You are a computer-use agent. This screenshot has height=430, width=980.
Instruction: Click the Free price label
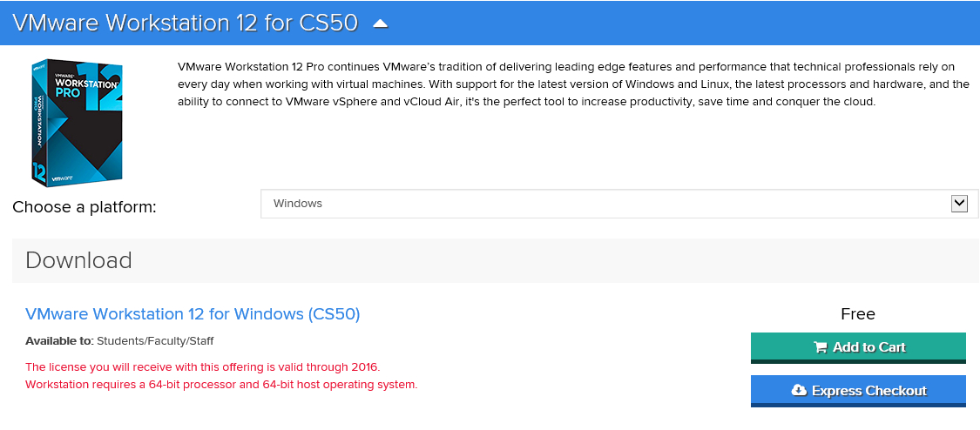coord(858,314)
